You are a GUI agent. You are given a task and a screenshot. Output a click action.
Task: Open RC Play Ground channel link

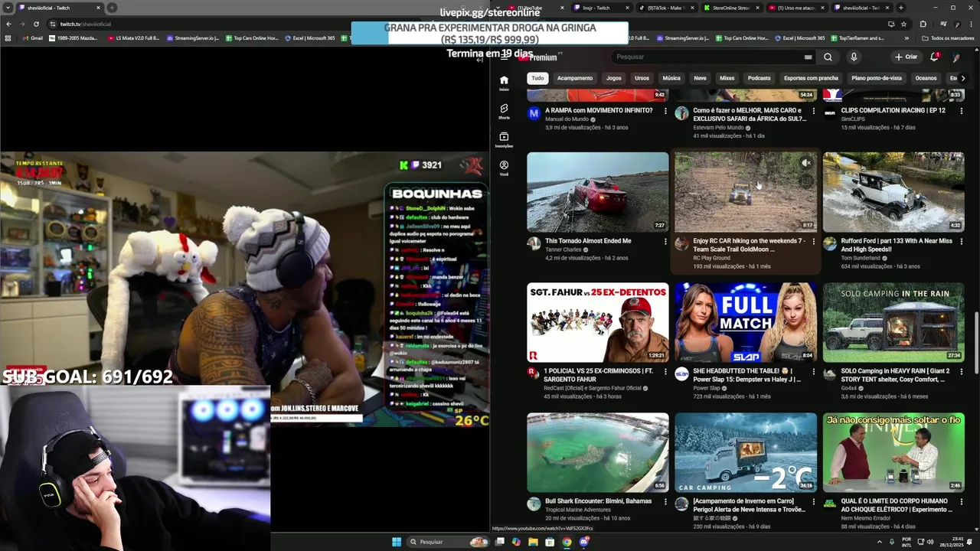pos(712,258)
